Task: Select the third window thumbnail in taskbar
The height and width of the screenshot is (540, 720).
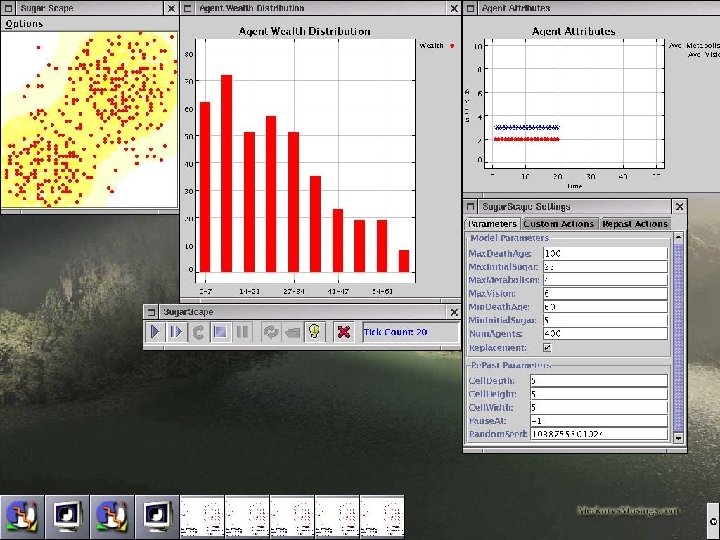Action: (292, 517)
